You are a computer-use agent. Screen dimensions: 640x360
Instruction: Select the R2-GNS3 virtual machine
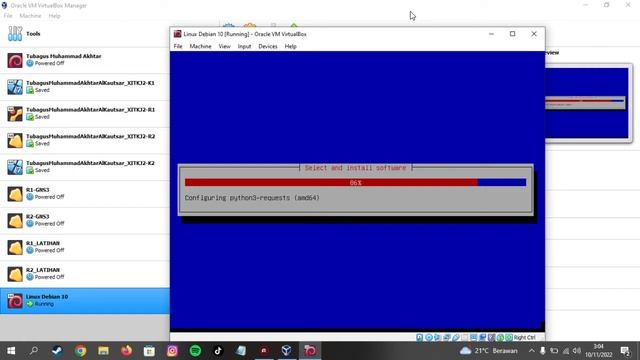click(84, 221)
